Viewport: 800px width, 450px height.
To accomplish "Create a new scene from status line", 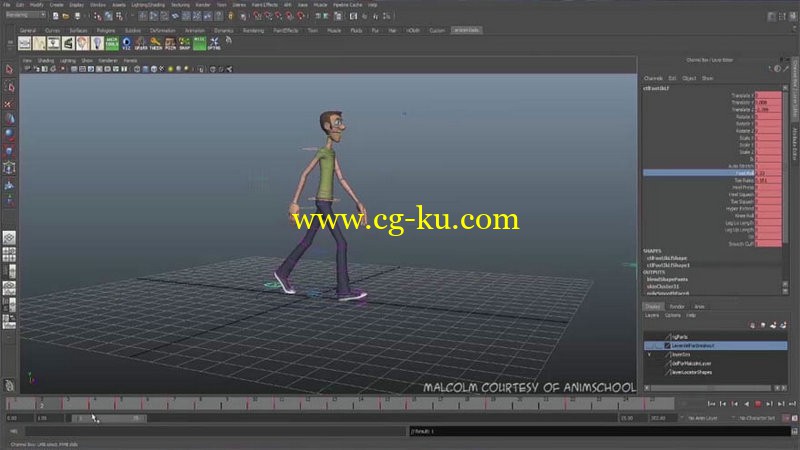I will tap(56, 16).
